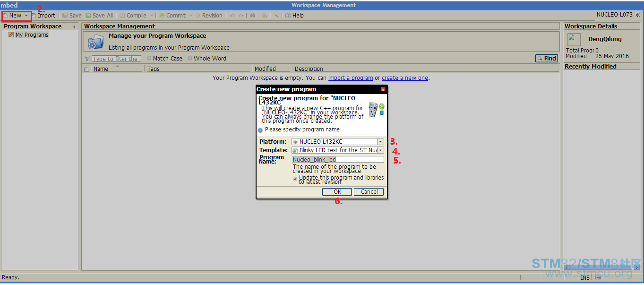Image resolution: width=644 pixels, height=285 pixels.
Task: Click the Program Name input field
Action: click(x=338, y=160)
